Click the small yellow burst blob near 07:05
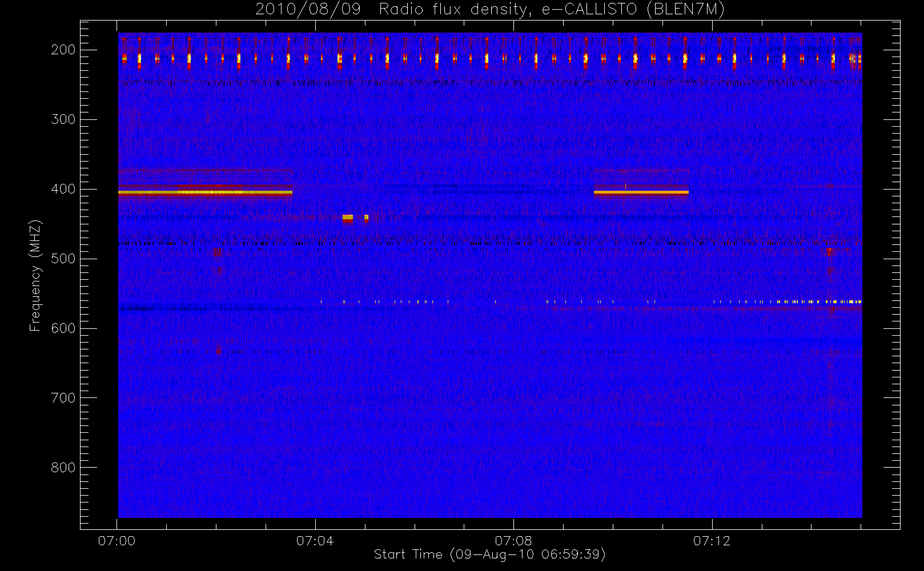 click(x=366, y=217)
